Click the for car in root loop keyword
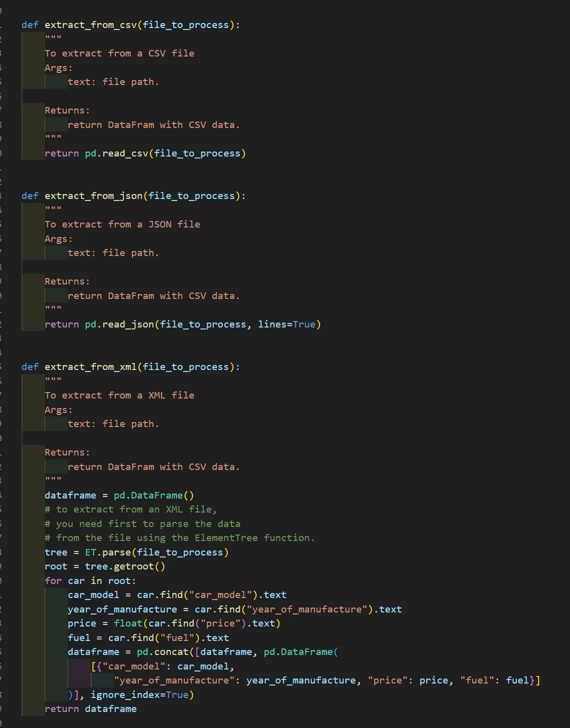This screenshot has height=728, width=570. 52,580
